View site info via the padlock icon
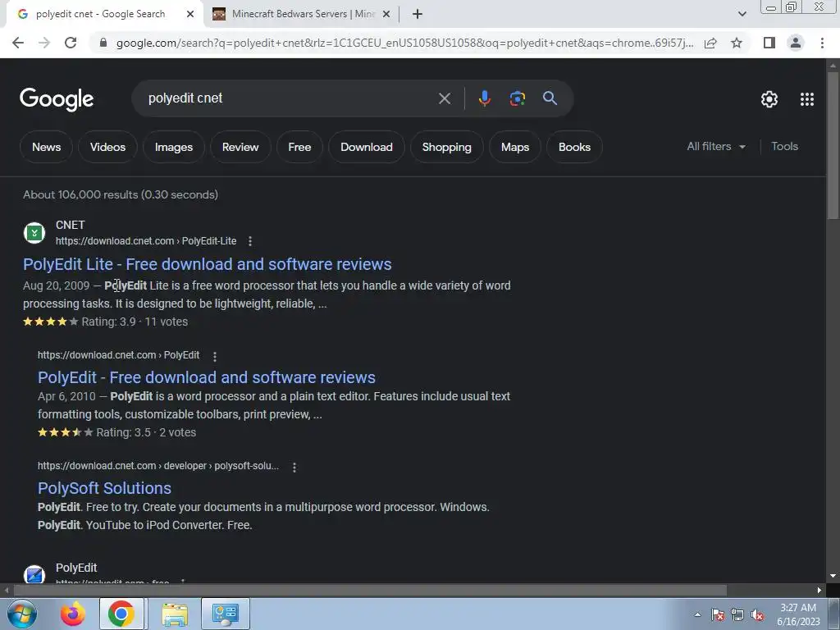Viewport: 840px width, 630px height. point(103,43)
